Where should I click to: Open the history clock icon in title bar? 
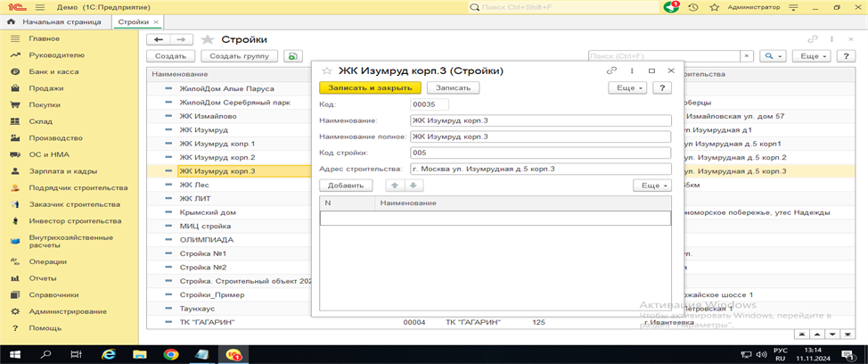692,7
